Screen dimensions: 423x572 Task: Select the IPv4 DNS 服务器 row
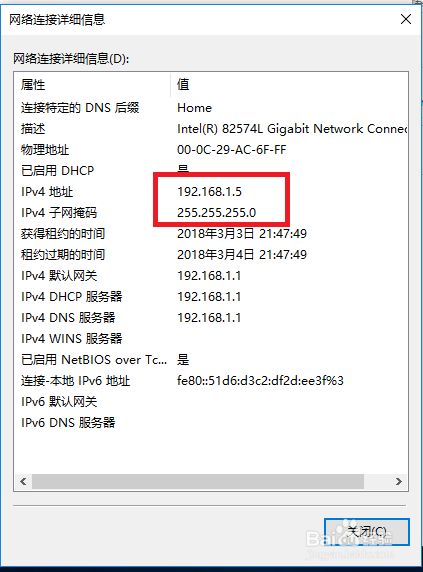(211, 317)
